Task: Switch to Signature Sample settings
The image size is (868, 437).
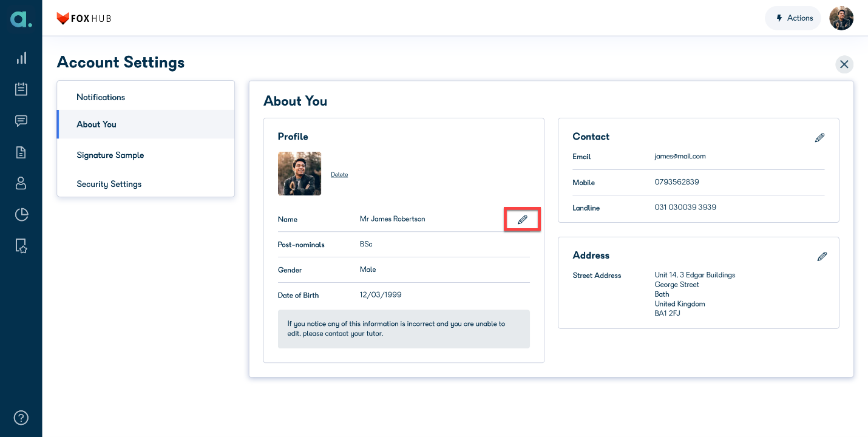Action: tap(146, 155)
